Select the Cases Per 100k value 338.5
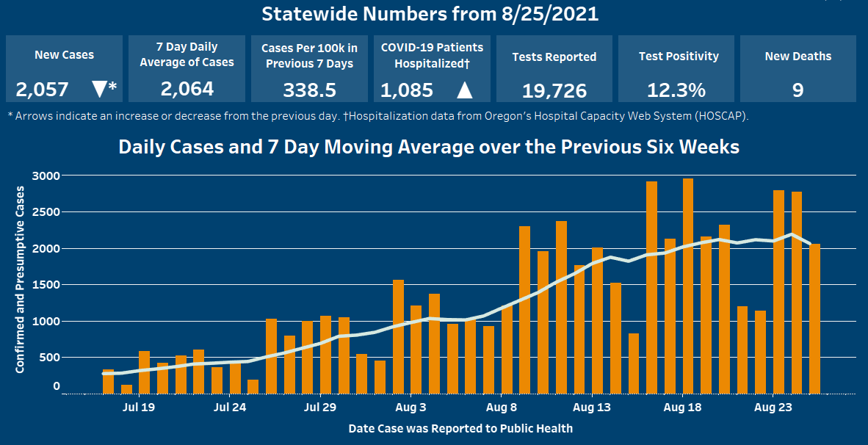The width and height of the screenshot is (868, 445). coord(309,90)
